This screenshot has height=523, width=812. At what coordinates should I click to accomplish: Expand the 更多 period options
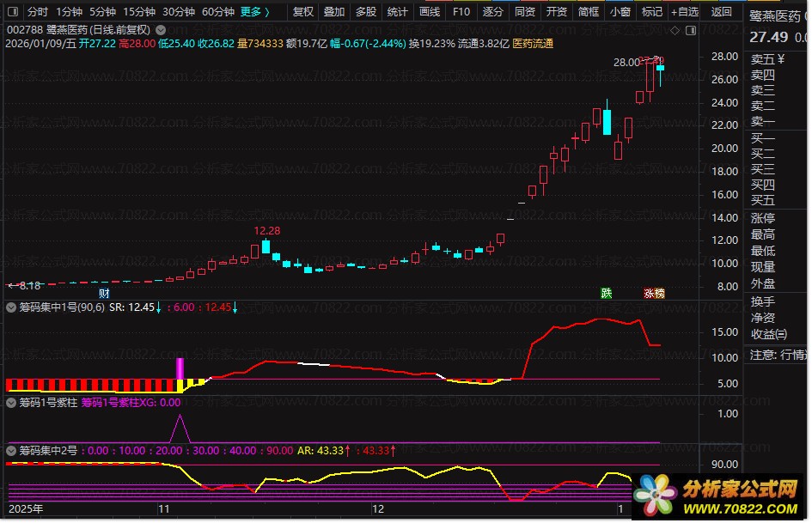pyautogui.click(x=255, y=11)
